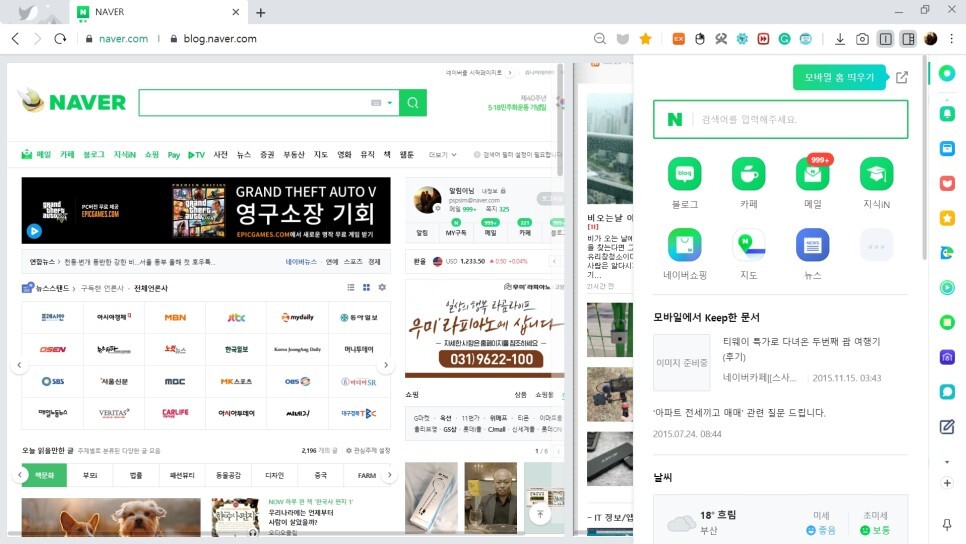Click the screen capture camera icon
This screenshot has height=544, width=966.
point(862,39)
